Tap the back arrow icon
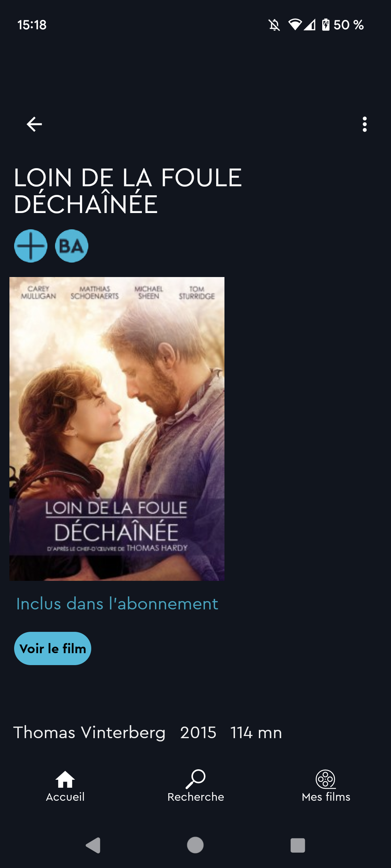The height and width of the screenshot is (868, 391). coord(34,124)
